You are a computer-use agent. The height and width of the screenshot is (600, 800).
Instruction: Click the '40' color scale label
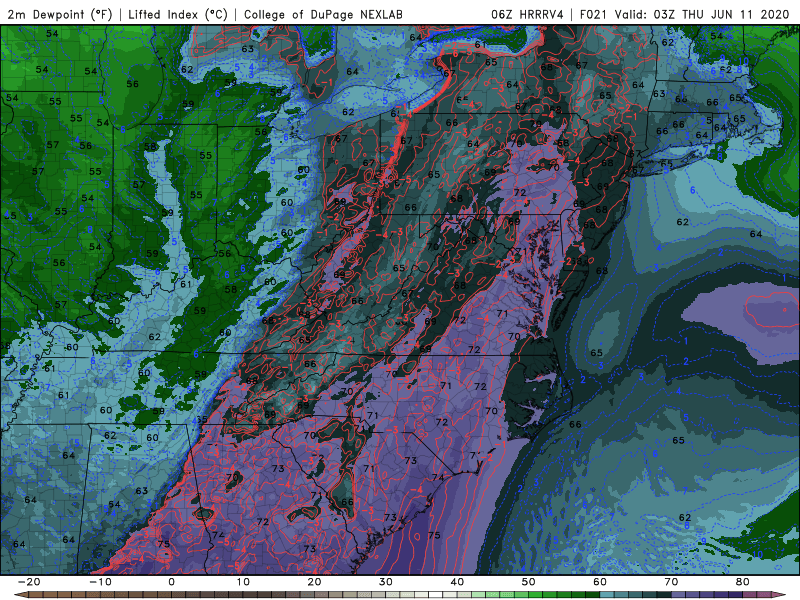(x=457, y=582)
